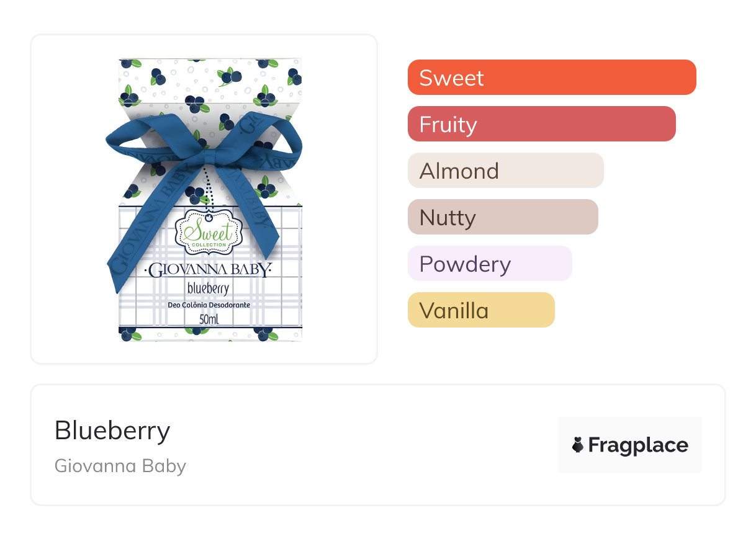Click the Nutty accord bar
The image size is (756, 536).
tap(502, 217)
